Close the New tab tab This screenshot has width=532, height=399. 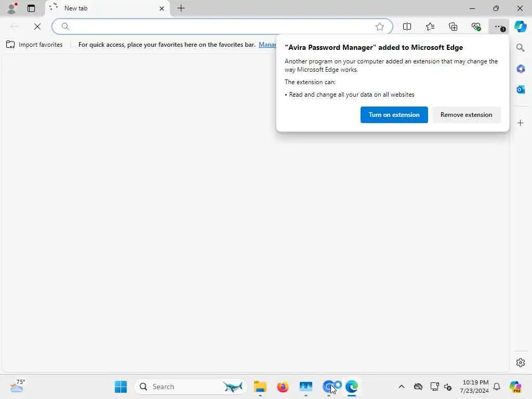coord(162,8)
